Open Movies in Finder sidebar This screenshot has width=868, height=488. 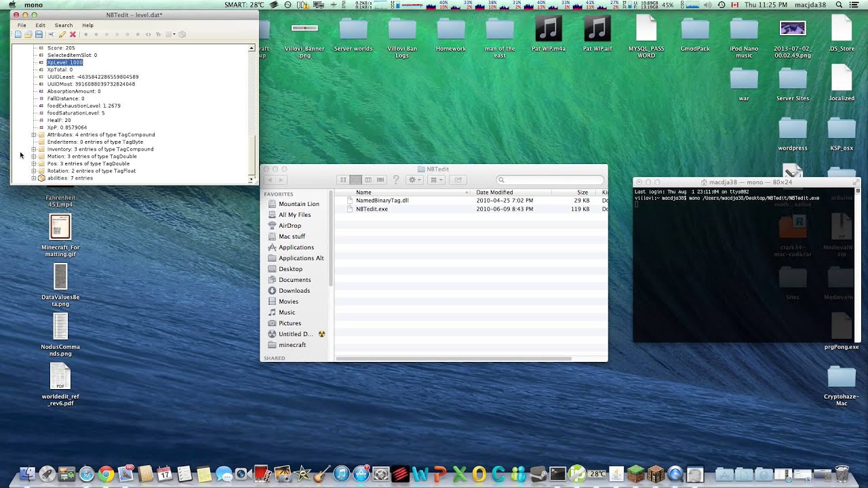click(288, 302)
